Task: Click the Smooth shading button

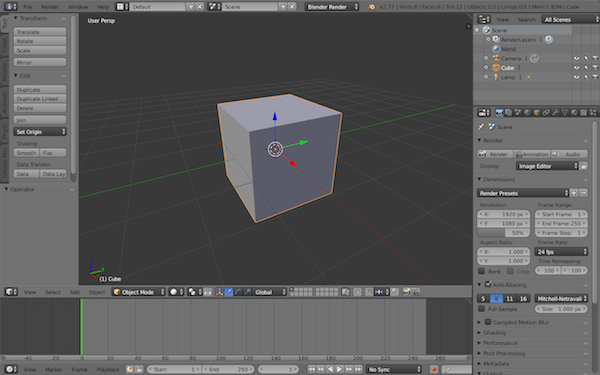Action: [26, 153]
